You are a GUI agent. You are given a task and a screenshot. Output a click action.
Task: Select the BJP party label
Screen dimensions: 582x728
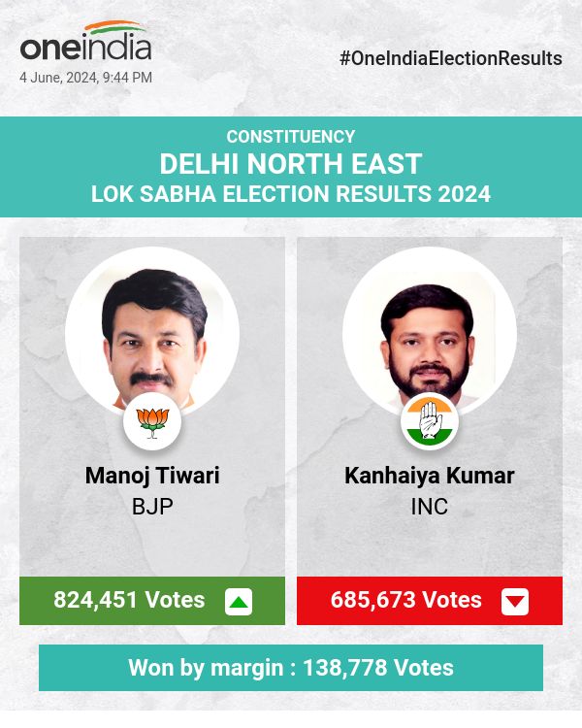152,506
